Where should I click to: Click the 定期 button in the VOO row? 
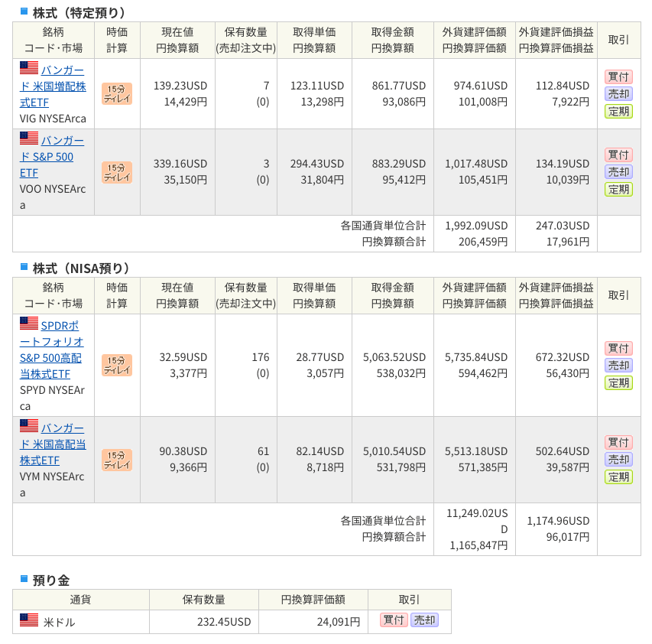[x=618, y=190]
